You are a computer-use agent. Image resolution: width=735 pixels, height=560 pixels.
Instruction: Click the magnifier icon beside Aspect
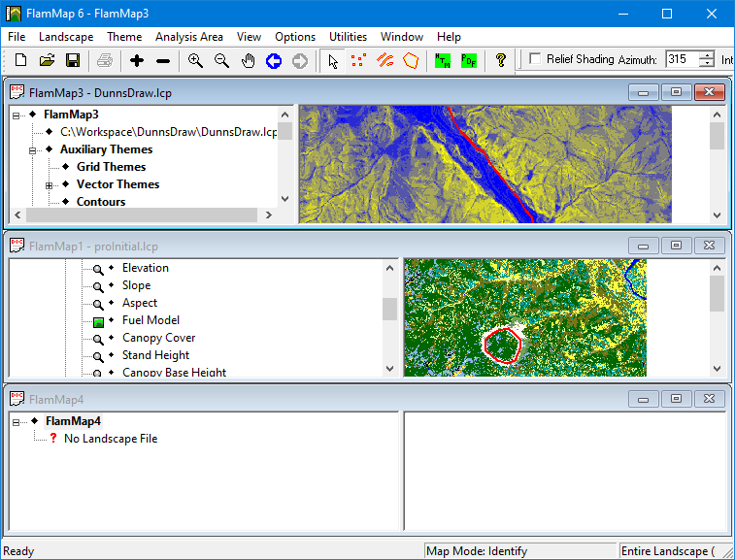pos(98,305)
